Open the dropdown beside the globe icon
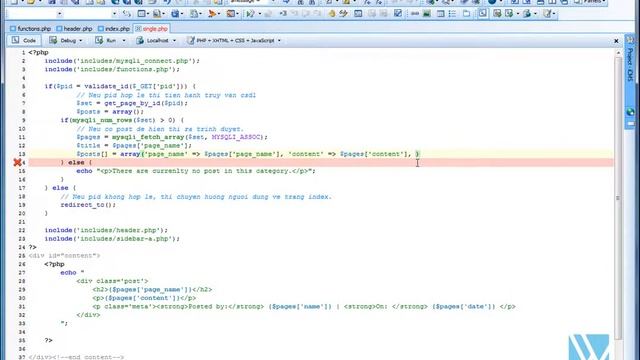Screen dimensions: 640x360 point(535,14)
